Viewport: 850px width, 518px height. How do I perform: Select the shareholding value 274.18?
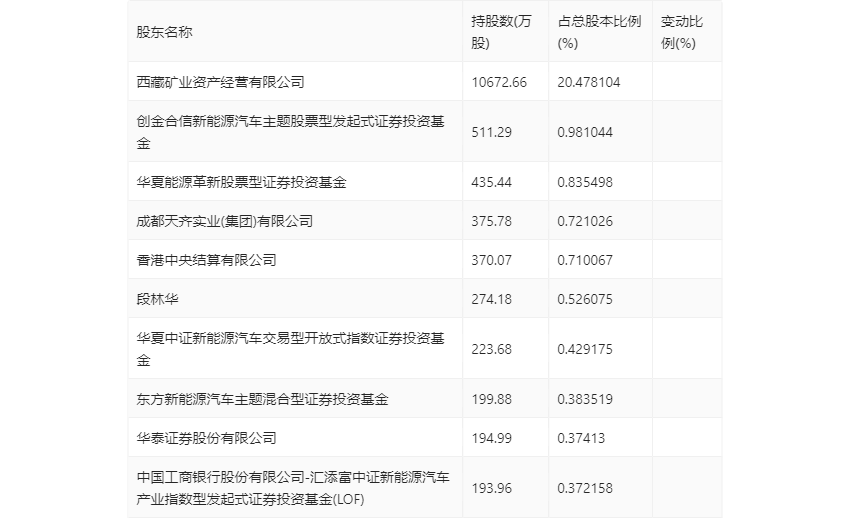(x=491, y=299)
